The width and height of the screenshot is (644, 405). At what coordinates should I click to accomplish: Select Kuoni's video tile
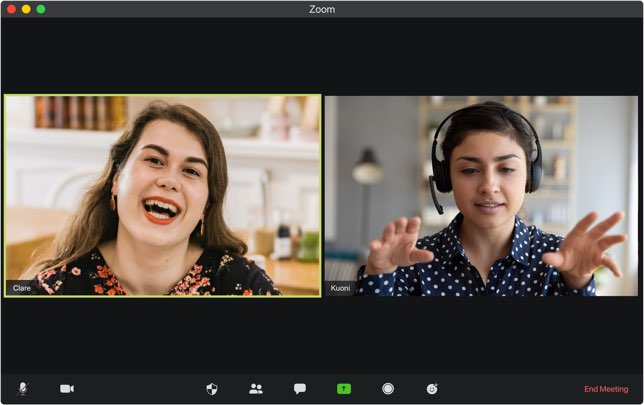481,196
